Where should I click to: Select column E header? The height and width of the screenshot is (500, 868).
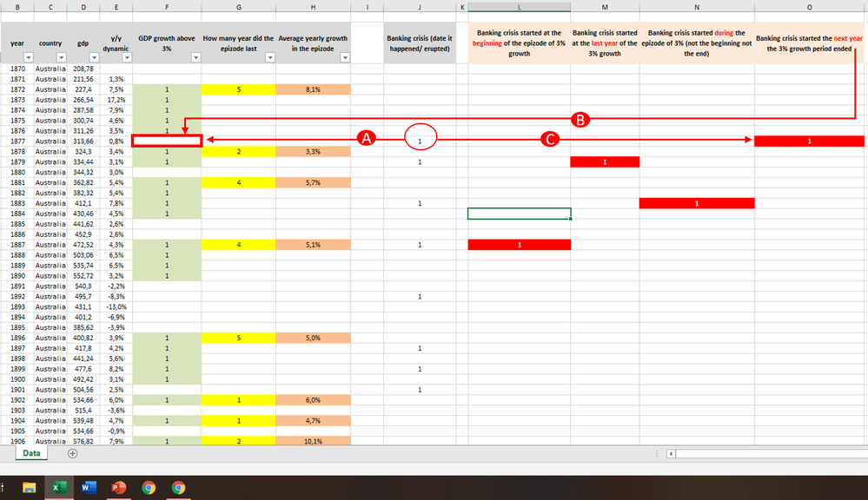(116, 7)
